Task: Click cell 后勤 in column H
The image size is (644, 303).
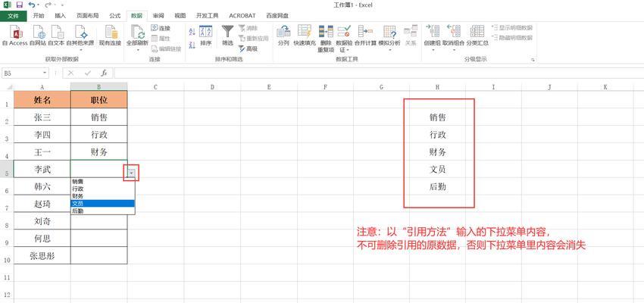Action: click(x=437, y=186)
